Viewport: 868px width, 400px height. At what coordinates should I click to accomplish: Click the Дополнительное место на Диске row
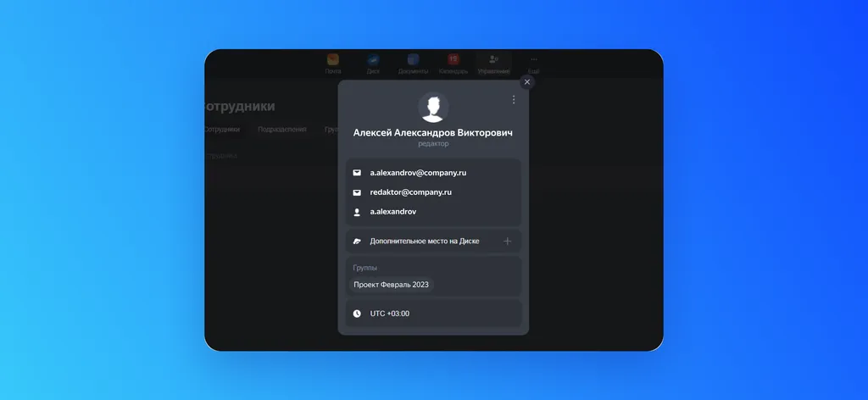pos(433,242)
